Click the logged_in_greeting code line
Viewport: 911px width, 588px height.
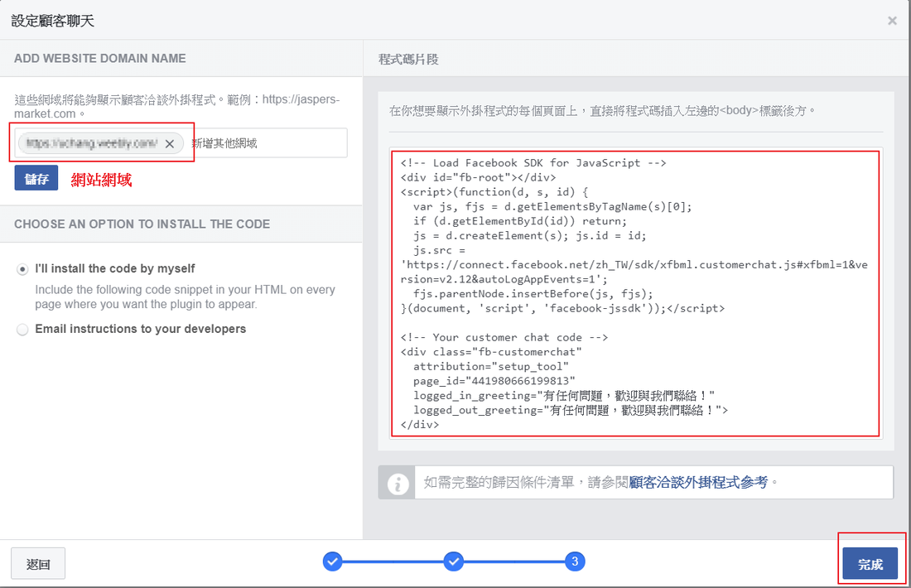click(563, 396)
